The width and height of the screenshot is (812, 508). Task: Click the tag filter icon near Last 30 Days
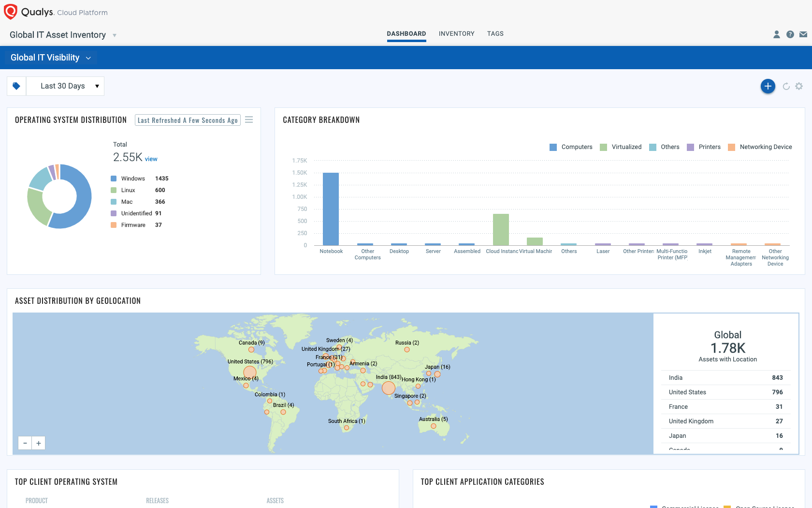pyautogui.click(x=16, y=86)
